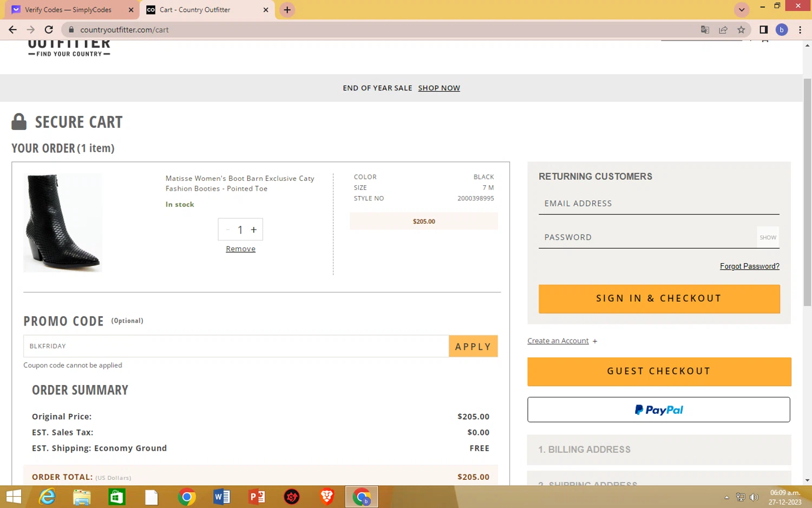Click the promo code input field
Screen dimensions: 812x508
click(236, 346)
